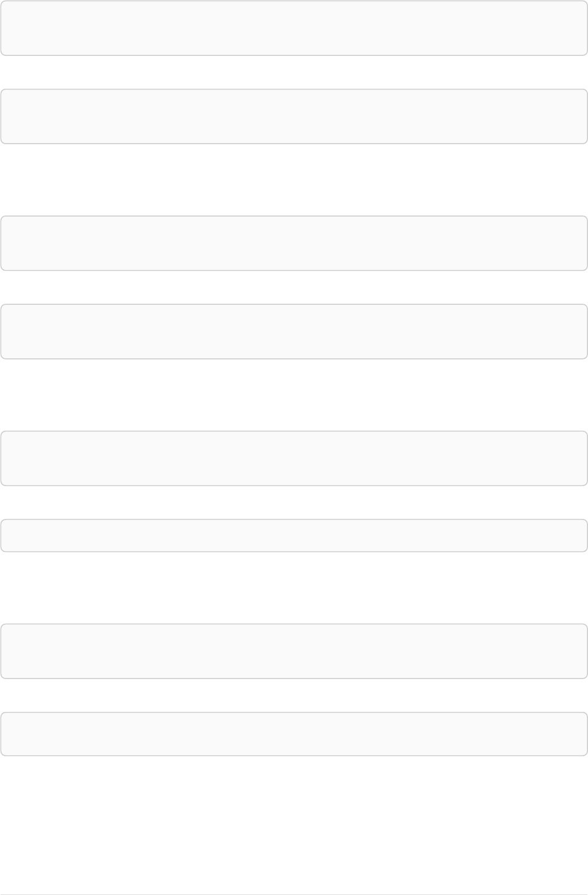Click the fifth gray box from top
The width and height of the screenshot is (588, 895).
point(294,458)
